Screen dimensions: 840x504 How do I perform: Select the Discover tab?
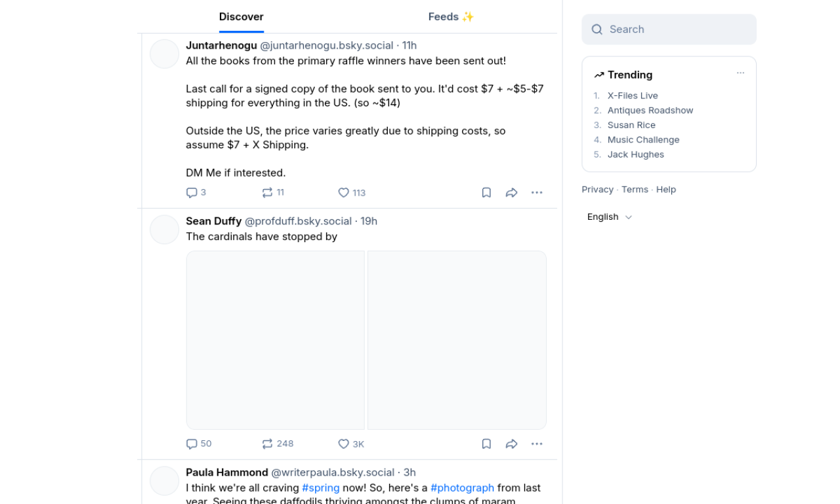(x=241, y=17)
